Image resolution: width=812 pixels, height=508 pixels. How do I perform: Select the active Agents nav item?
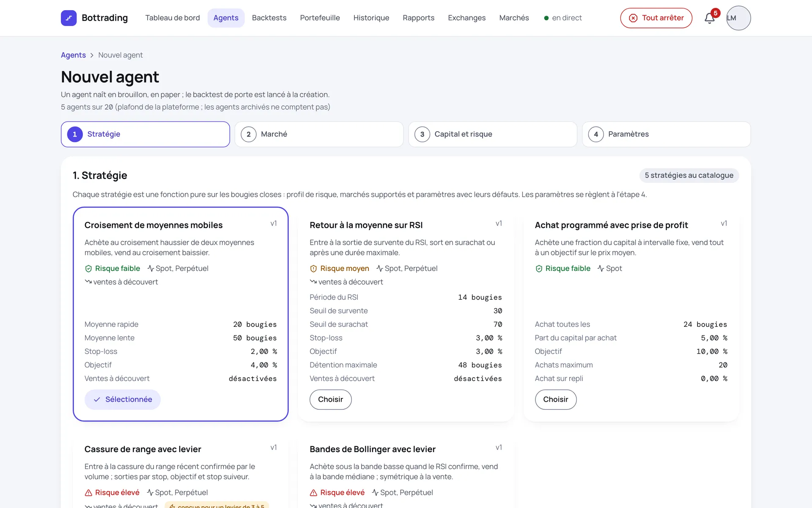point(226,18)
